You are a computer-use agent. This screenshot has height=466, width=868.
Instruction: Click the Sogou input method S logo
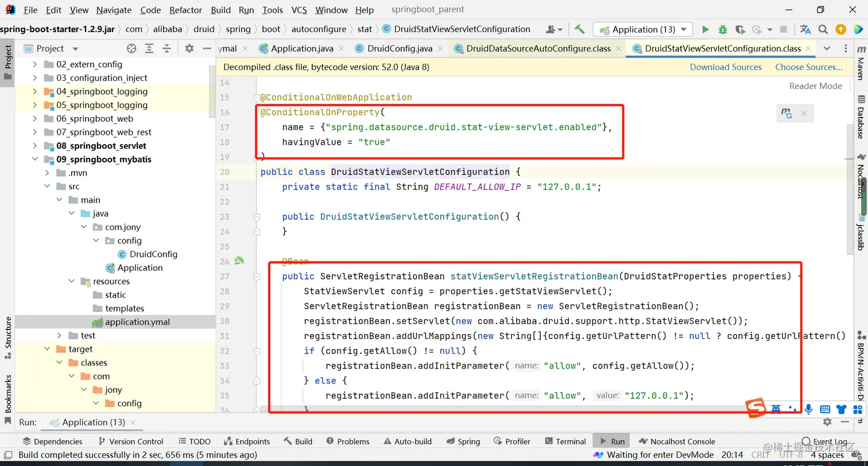pos(757,408)
